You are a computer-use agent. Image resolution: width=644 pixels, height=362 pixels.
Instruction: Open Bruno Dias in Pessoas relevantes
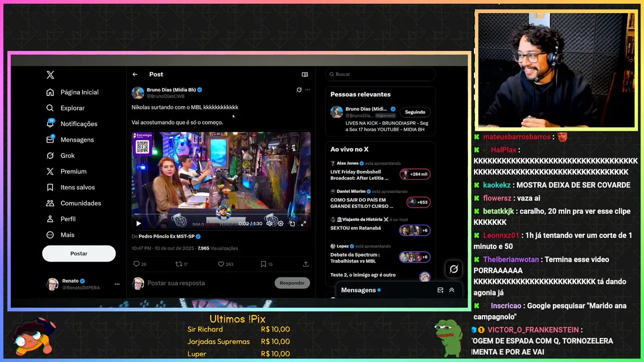[x=366, y=109]
